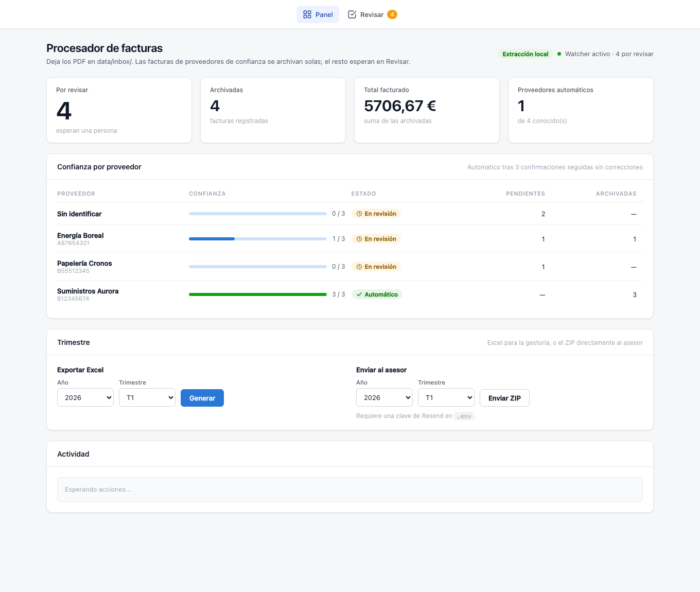Switch to the Panel tab
The image size is (700, 592).
(318, 14)
